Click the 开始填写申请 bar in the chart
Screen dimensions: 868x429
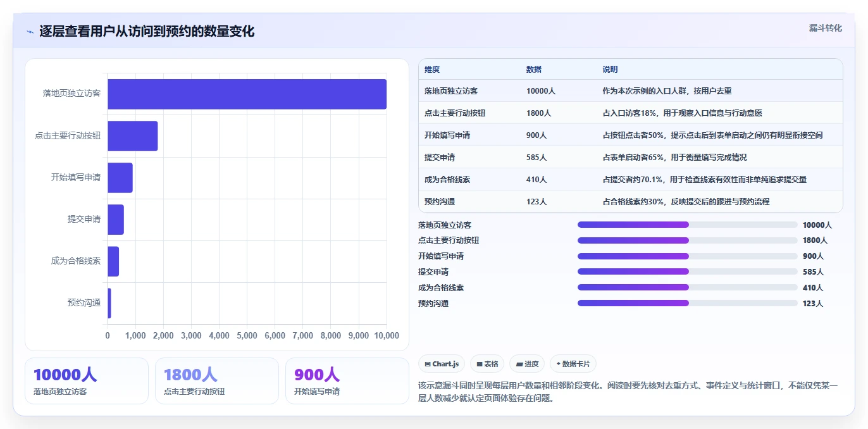120,178
